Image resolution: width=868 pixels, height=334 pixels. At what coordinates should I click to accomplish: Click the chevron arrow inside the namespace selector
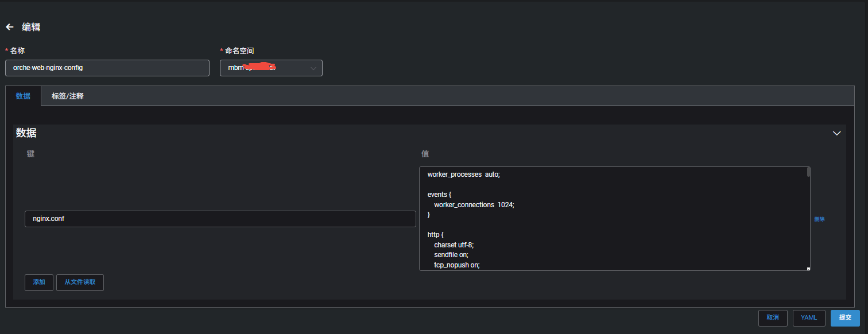click(x=313, y=68)
